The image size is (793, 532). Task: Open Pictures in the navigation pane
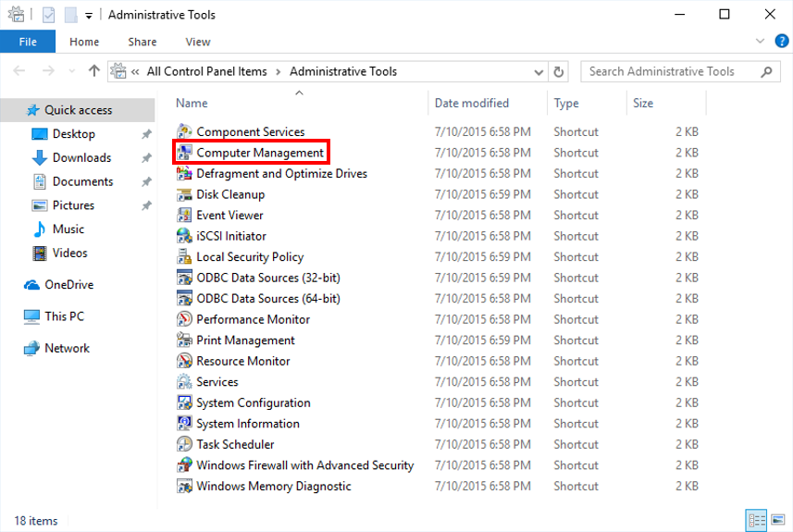(x=73, y=205)
